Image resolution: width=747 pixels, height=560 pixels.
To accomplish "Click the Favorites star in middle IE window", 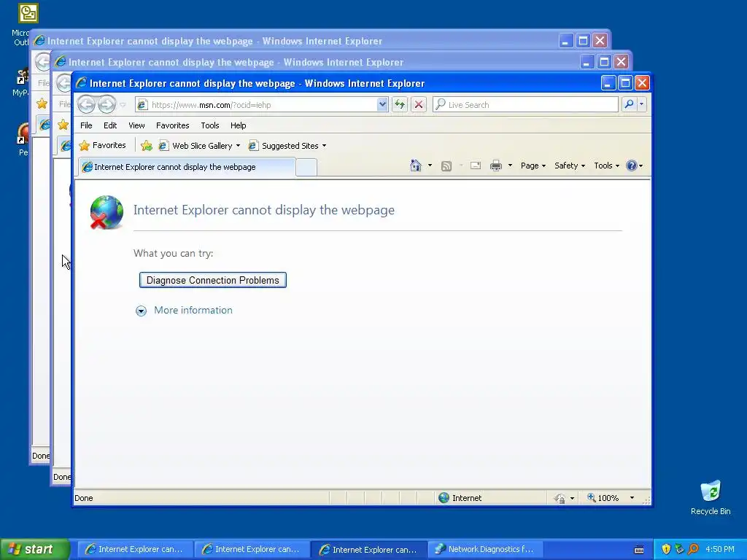I will (63, 125).
